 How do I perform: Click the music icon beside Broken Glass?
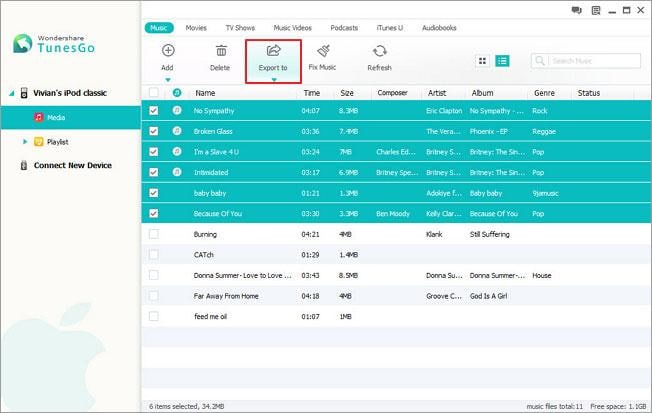point(177,131)
